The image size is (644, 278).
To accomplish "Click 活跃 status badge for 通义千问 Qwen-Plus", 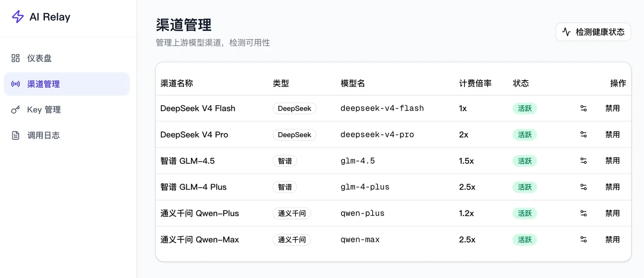I will pos(525,213).
